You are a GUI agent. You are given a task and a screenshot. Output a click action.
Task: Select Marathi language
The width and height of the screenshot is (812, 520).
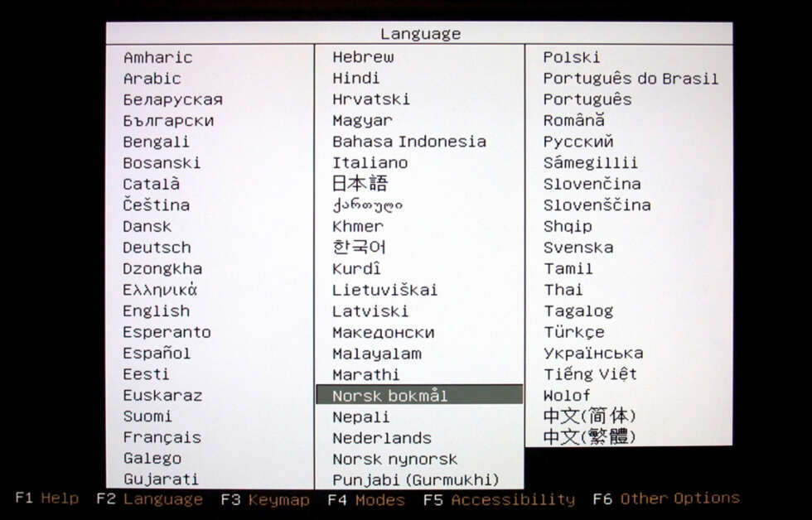[x=365, y=374]
